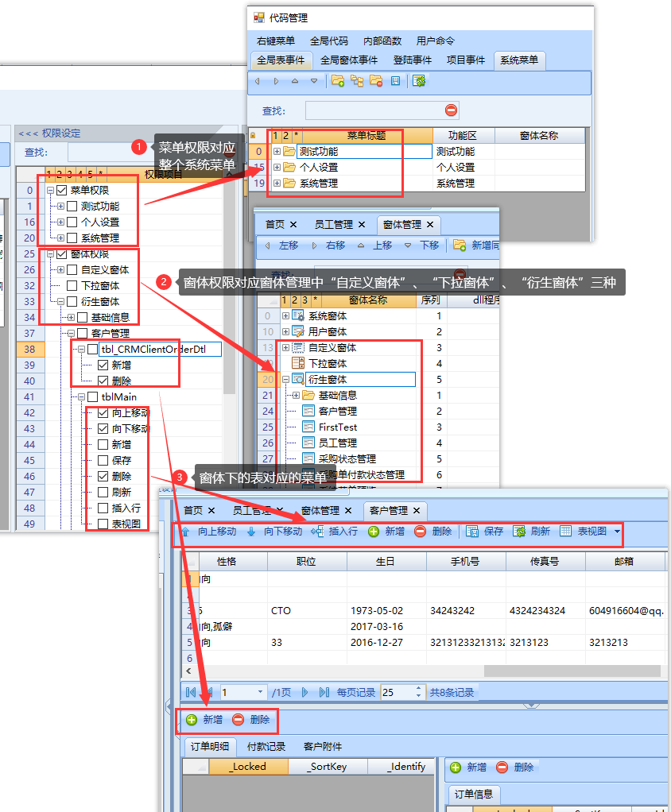The image size is (671, 812).
Task: Switch to the 系统菜单 tab
Action: coord(519,60)
